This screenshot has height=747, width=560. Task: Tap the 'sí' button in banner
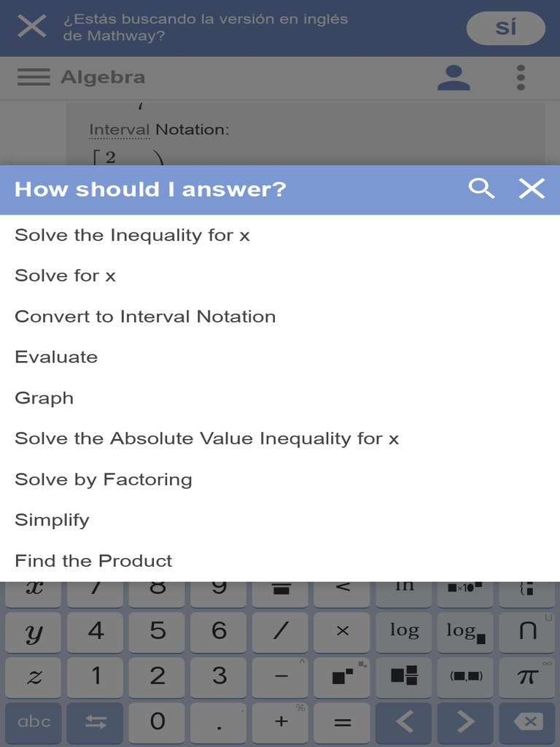pos(505,28)
